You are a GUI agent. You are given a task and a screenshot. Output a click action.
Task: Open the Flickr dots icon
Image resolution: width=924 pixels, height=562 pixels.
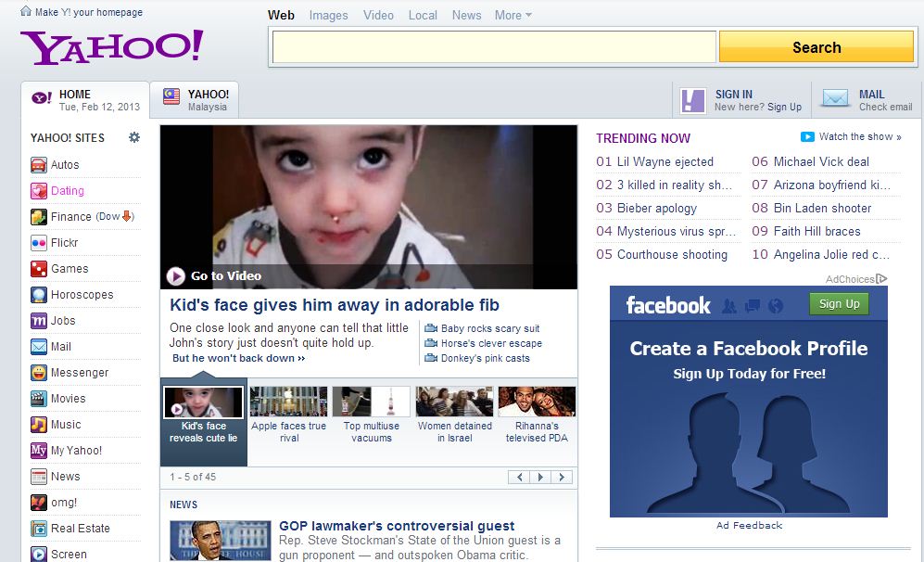[39, 243]
